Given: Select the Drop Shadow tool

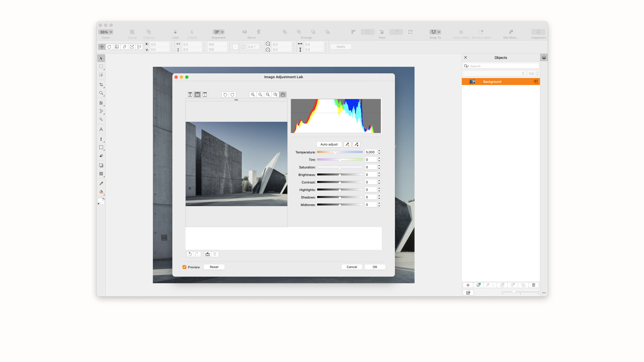Looking at the screenshot, I should 101,165.
